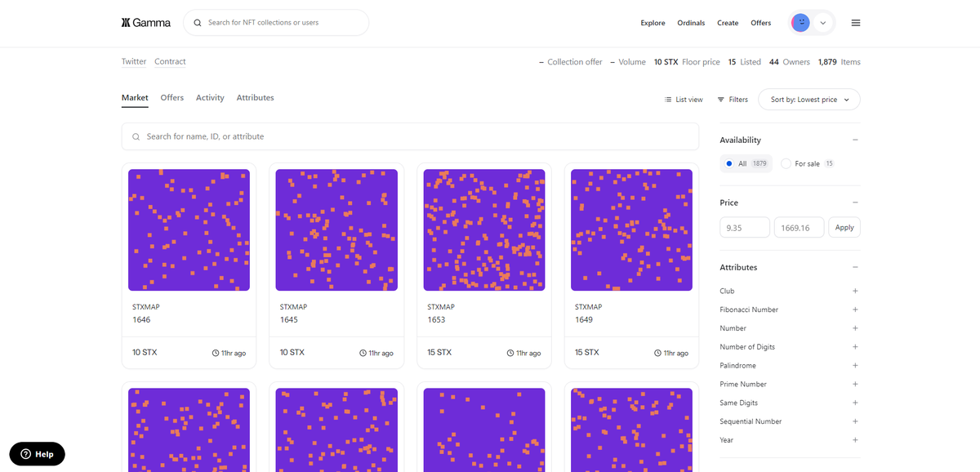Click the 10 STX Floor price stat
The image size is (980, 472).
pos(687,62)
